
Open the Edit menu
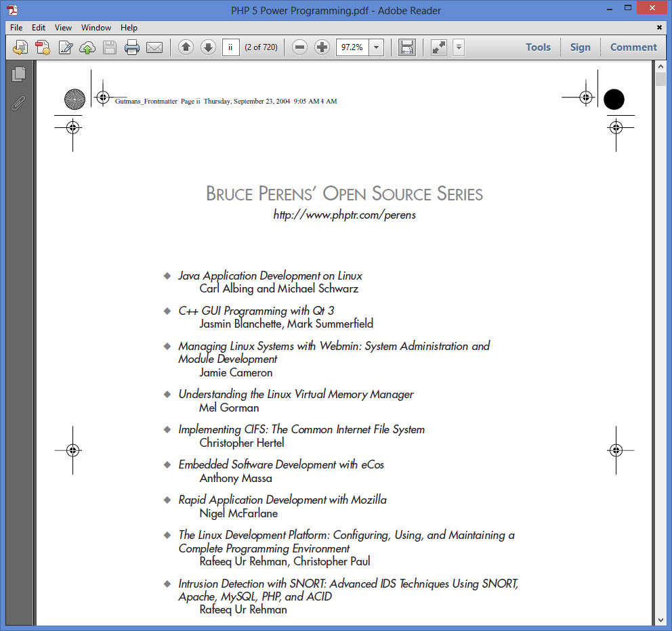(x=39, y=27)
